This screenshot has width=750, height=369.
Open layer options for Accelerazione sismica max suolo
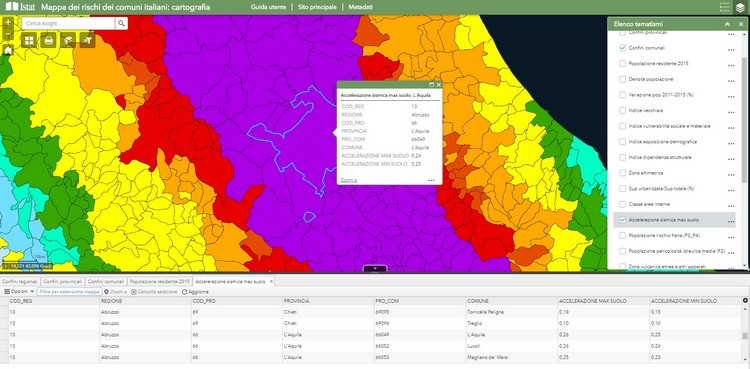(x=731, y=221)
